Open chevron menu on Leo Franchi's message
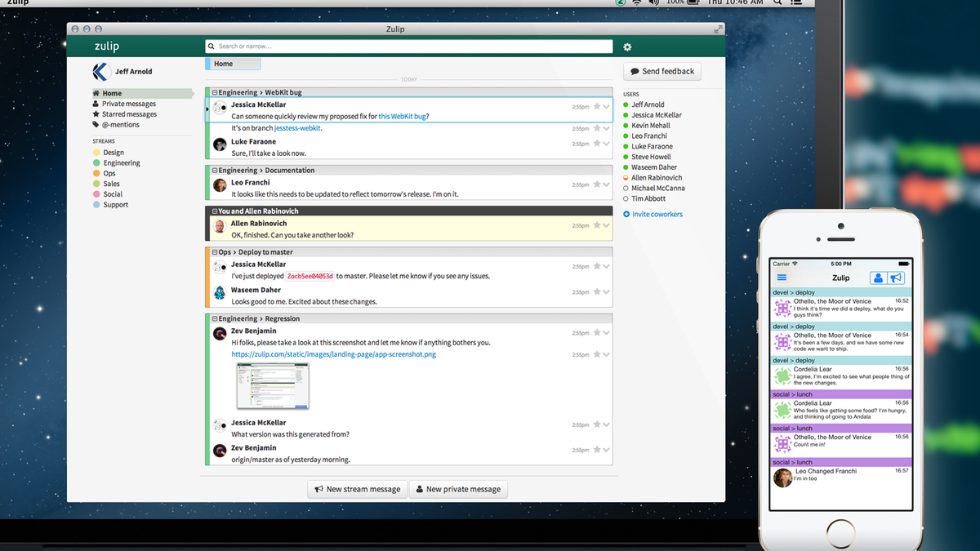 tap(607, 185)
